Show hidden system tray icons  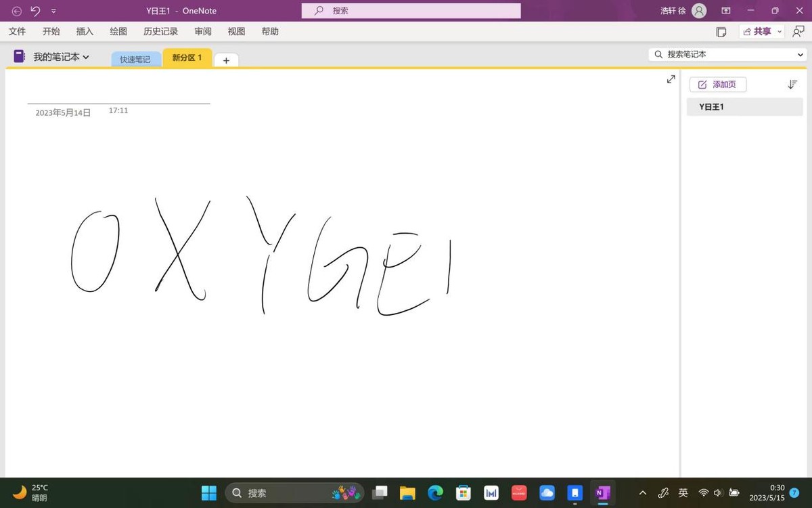(x=643, y=492)
